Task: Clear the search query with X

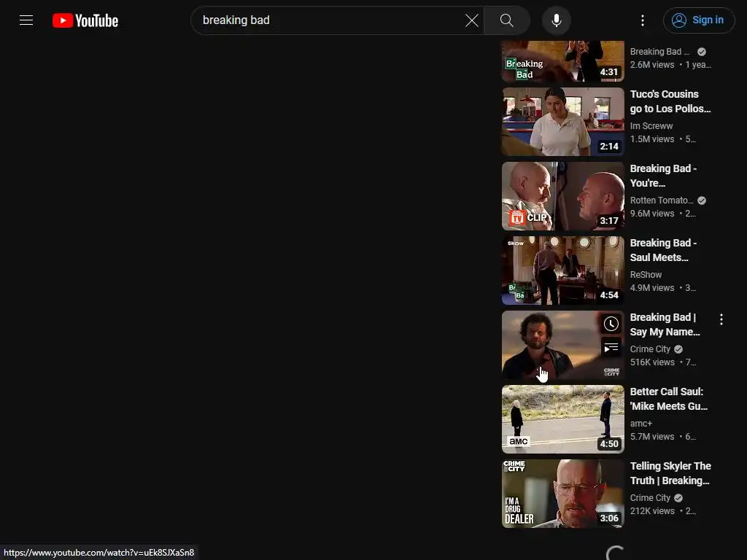Action: tap(472, 20)
